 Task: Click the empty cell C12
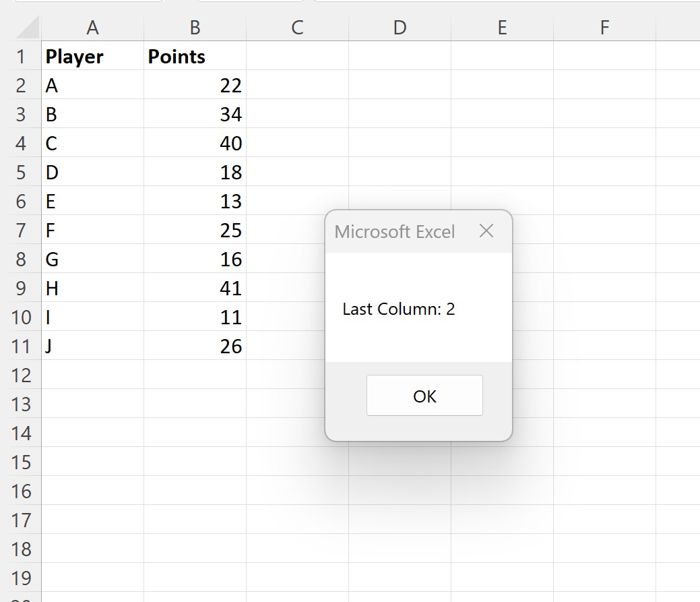296,375
